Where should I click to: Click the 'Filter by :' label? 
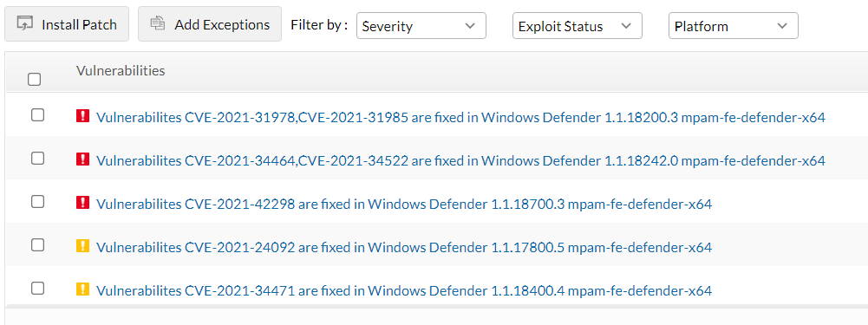point(319,25)
